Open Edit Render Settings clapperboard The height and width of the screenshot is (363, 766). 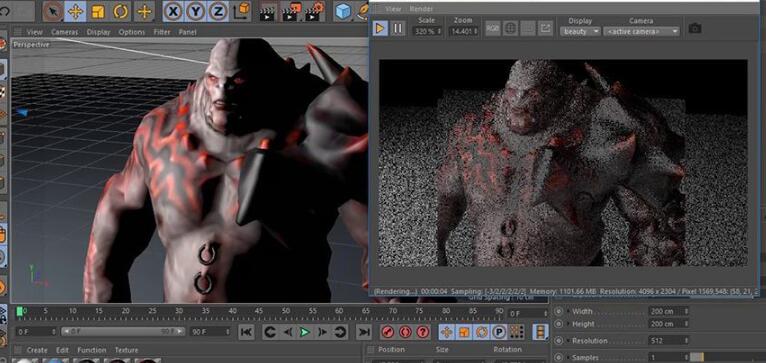[315, 12]
